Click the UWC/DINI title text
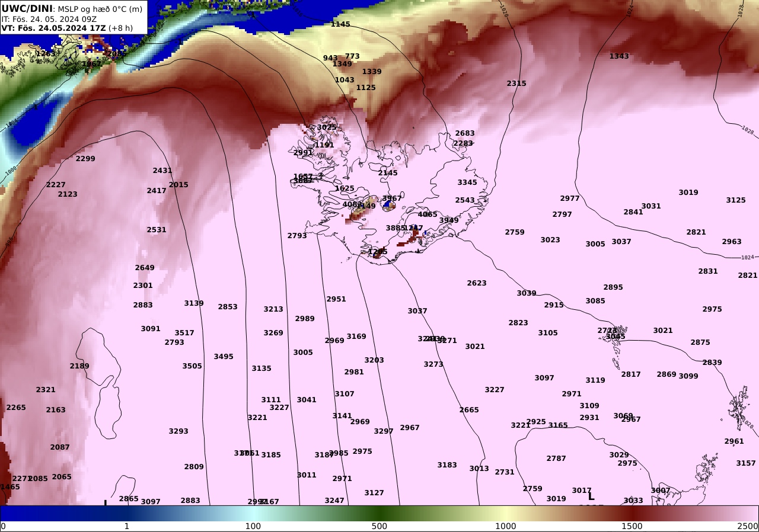The image size is (759, 532). (x=27, y=8)
